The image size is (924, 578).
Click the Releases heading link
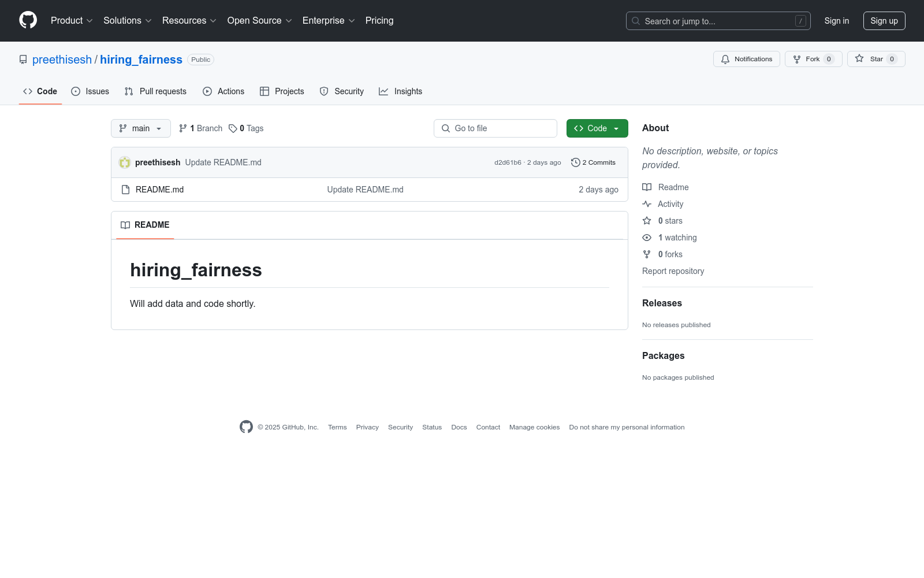(662, 303)
